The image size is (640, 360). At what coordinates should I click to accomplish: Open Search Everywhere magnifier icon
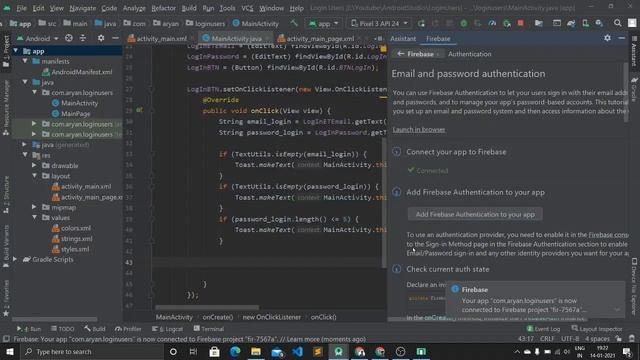tap(618, 23)
